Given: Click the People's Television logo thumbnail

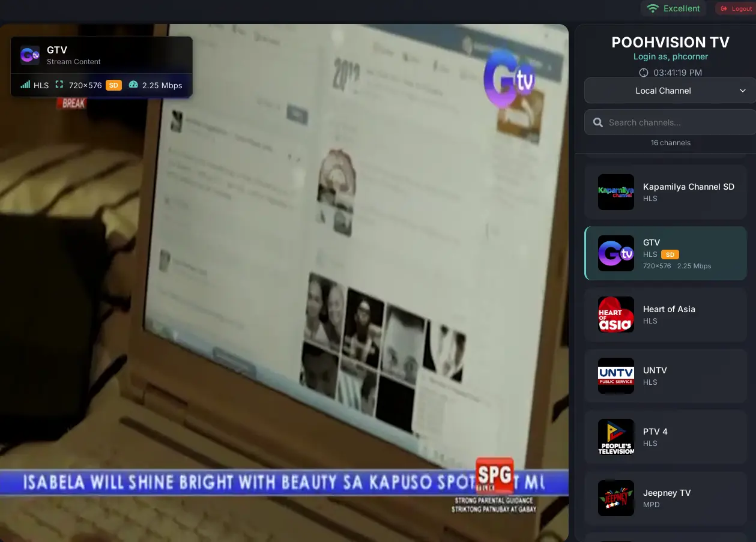Looking at the screenshot, I should [616, 437].
